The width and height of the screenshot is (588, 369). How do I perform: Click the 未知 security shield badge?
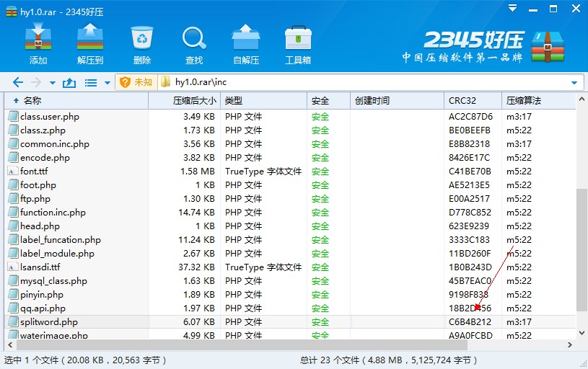pos(136,82)
